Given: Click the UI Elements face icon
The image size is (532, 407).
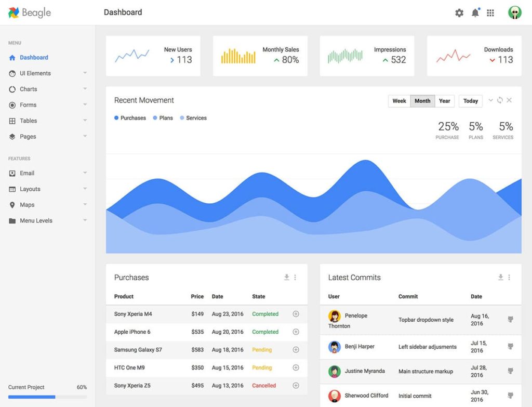Looking at the screenshot, I should point(12,73).
